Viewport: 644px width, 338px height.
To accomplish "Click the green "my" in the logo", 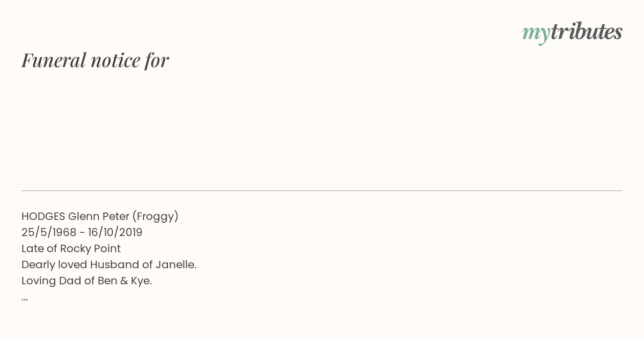I will [536, 34].
